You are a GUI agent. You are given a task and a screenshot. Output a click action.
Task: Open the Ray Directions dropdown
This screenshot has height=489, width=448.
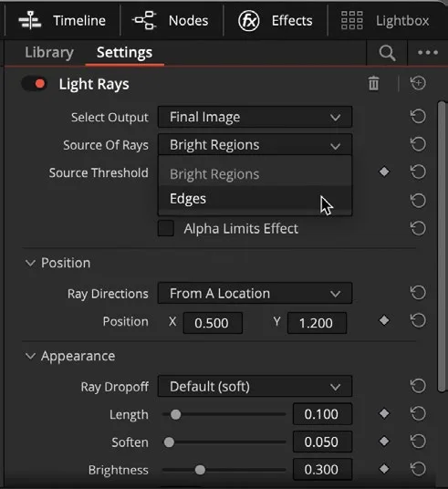(255, 293)
